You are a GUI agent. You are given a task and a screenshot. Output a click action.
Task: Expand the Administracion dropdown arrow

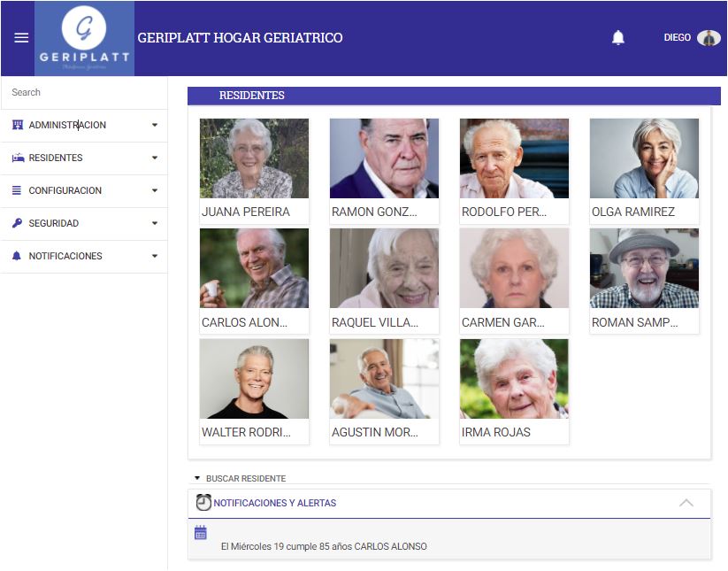point(155,125)
